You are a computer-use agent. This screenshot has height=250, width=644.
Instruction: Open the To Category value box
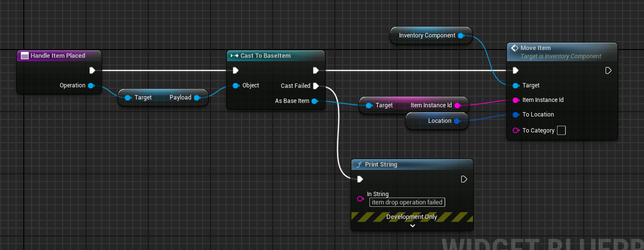(x=561, y=131)
